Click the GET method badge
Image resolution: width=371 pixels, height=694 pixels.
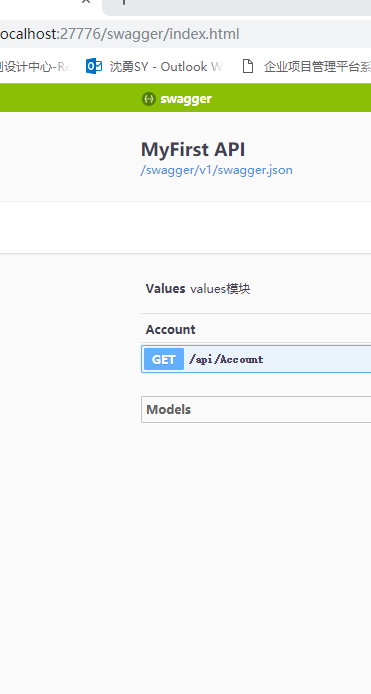click(164, 359)
